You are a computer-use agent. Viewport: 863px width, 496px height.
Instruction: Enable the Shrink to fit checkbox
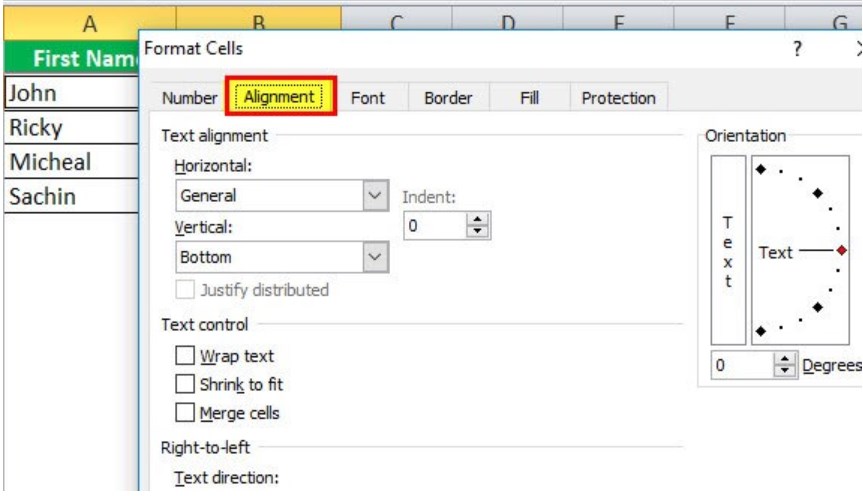click(x=185, y=384)
